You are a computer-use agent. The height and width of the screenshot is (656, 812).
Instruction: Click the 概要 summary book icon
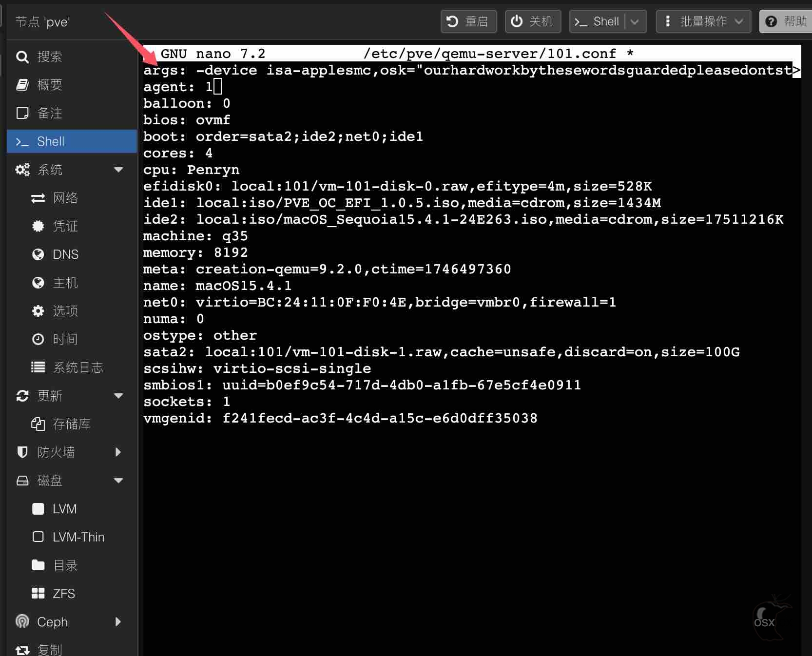point(22,85)
